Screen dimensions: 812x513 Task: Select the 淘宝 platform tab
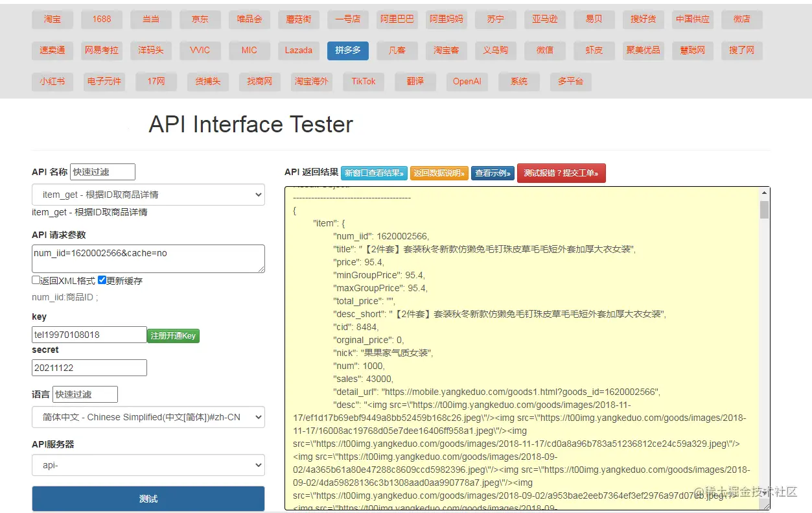pos(52,19)
